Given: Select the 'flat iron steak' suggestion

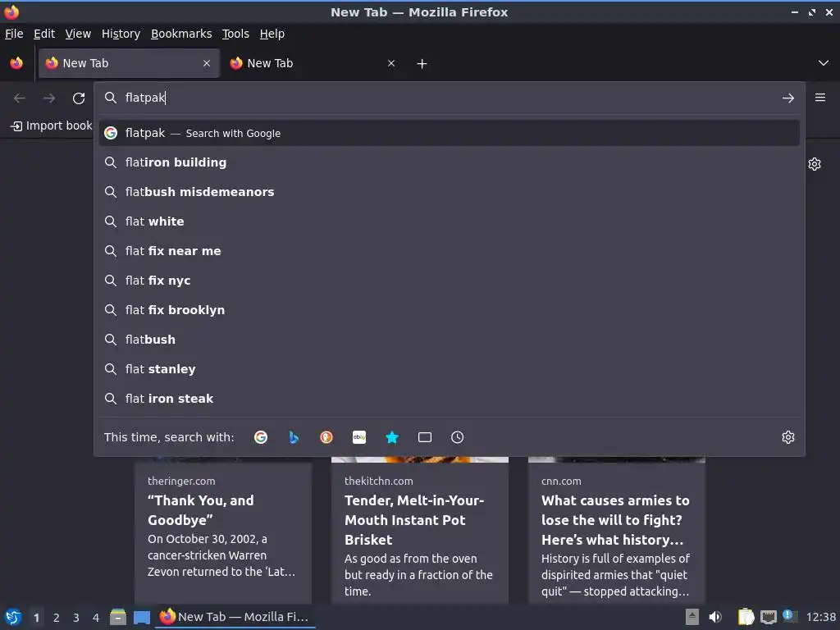Looking at the screenshot, I should click(449, 398).
